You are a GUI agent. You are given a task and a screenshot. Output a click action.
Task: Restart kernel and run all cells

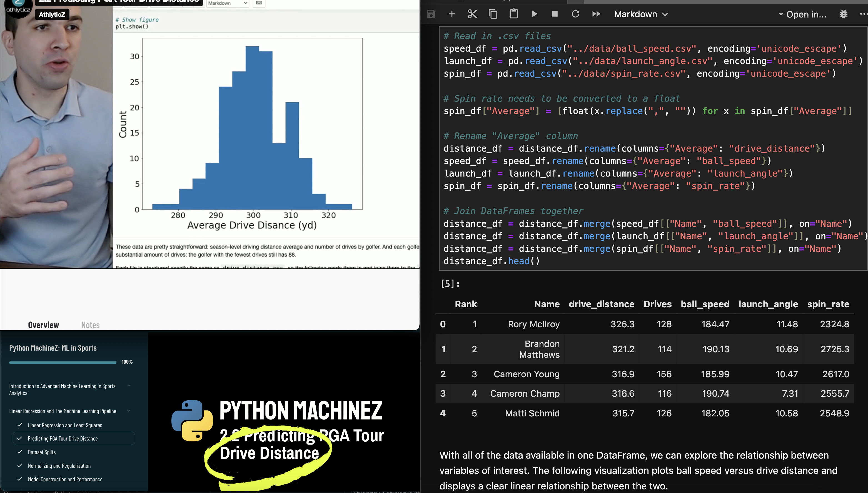596,14
